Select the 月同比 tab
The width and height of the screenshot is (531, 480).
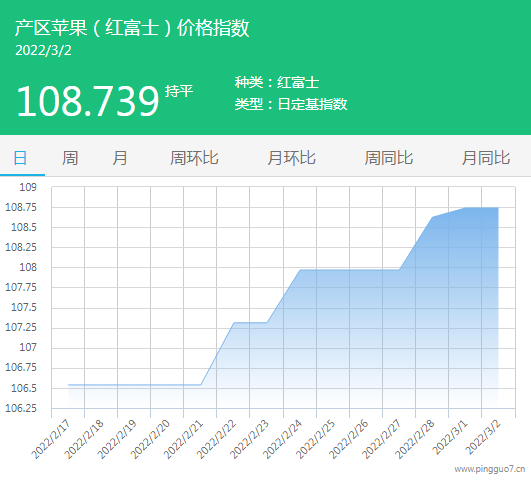pyautogui.click(x=486, y=158)
